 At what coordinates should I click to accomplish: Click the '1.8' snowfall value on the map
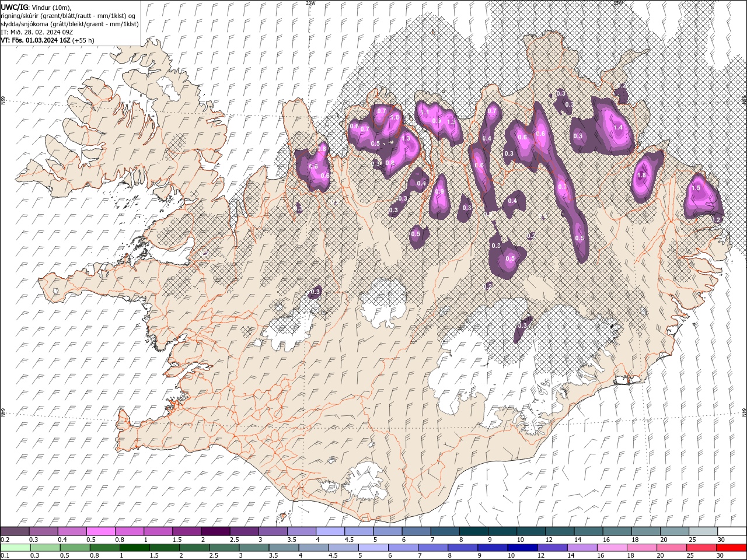coord(643,175)
